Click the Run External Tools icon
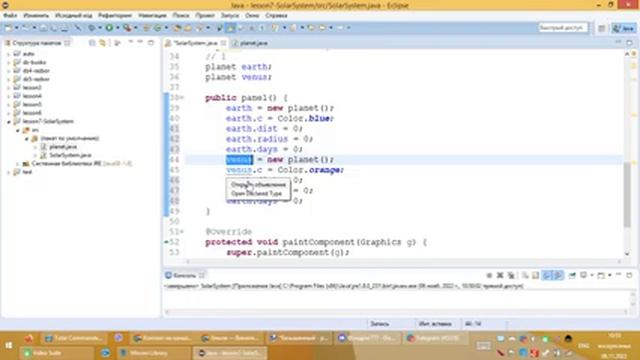The image size is (640, 360). [127, 28]
